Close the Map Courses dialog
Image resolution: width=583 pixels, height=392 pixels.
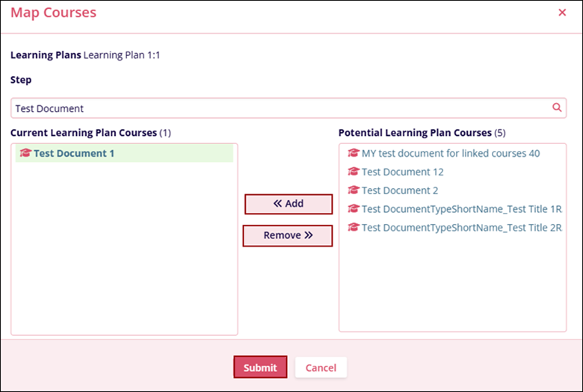(x=562, y=13)
